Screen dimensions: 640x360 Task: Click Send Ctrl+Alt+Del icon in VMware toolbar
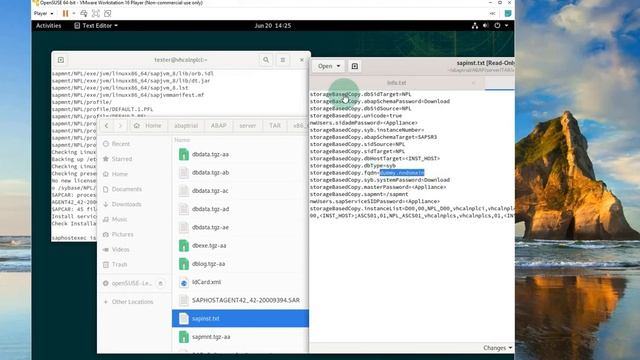click(x=84, y=13)
